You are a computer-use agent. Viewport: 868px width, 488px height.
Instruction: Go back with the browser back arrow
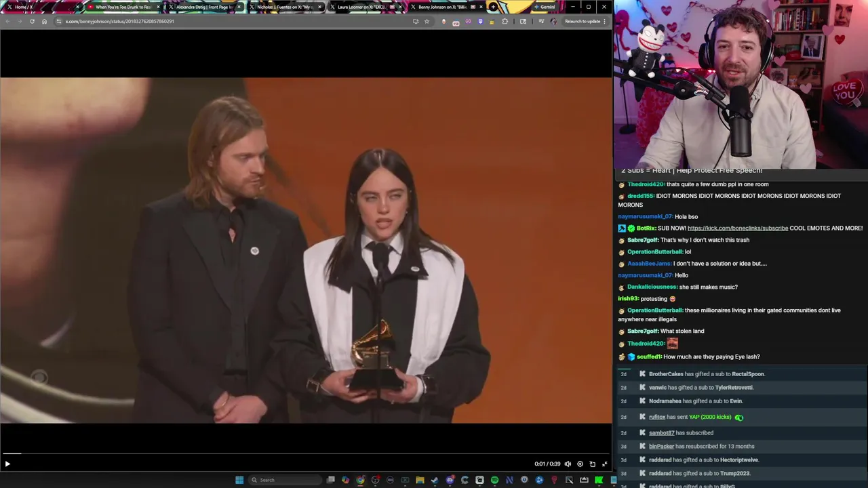[7, 21]
